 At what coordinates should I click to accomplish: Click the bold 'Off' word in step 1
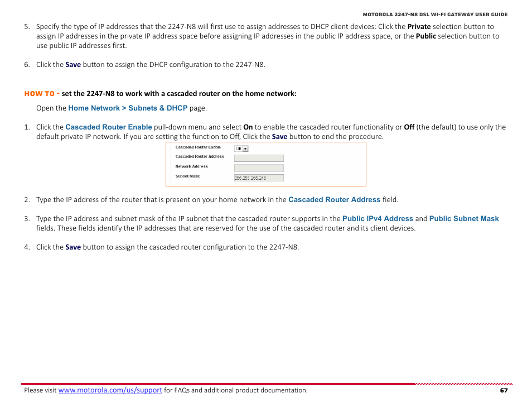(x=409, y=127)
